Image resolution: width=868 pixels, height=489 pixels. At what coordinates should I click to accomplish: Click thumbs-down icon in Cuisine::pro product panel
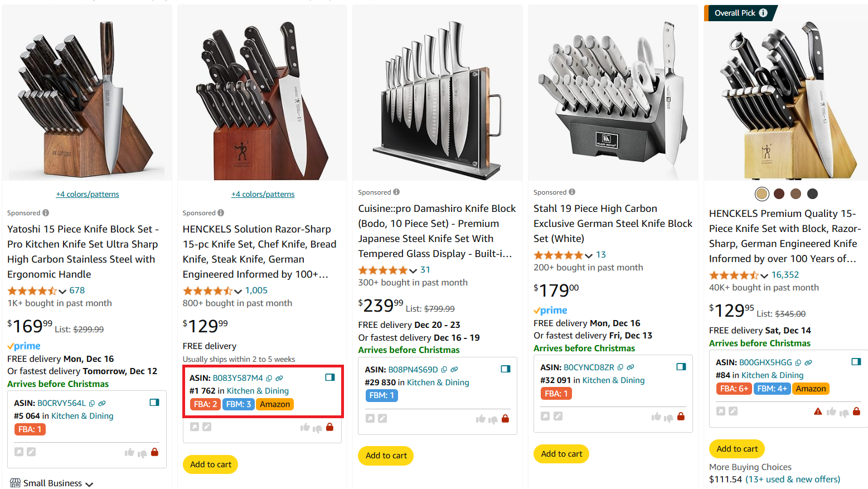[x=493, y=419]
